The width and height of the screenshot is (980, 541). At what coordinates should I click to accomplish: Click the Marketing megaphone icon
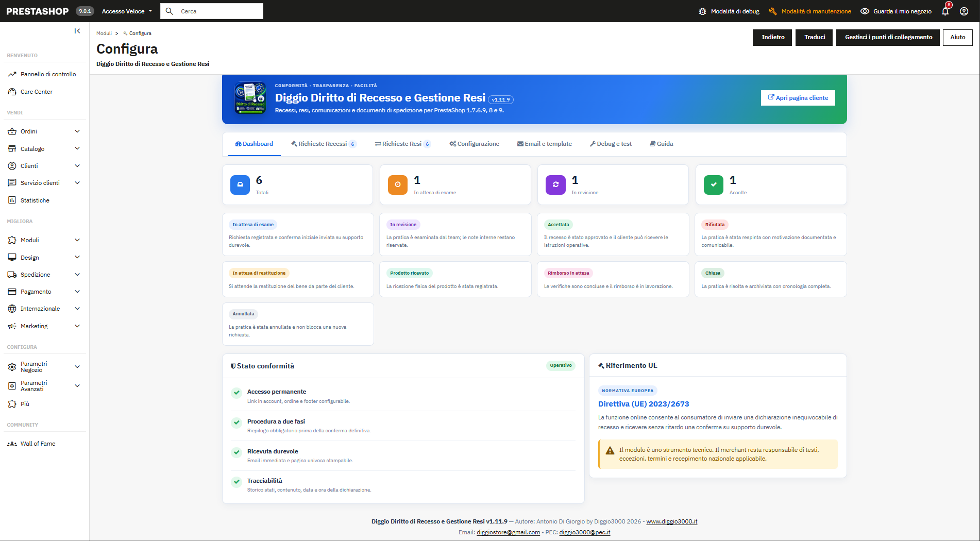click(12, 326)
